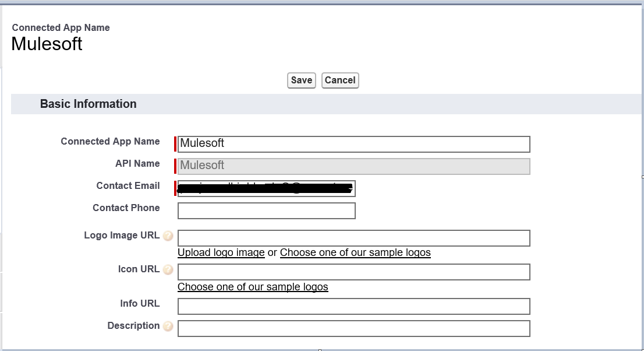Click the Description label text
The image size is (644, 351).
(133, 325)
